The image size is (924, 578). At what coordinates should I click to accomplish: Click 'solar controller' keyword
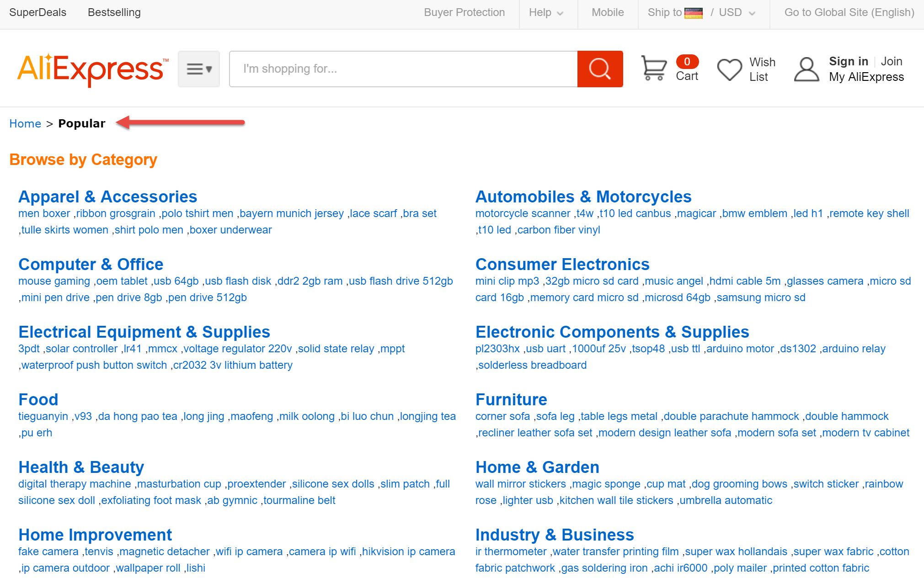(82, 349)
